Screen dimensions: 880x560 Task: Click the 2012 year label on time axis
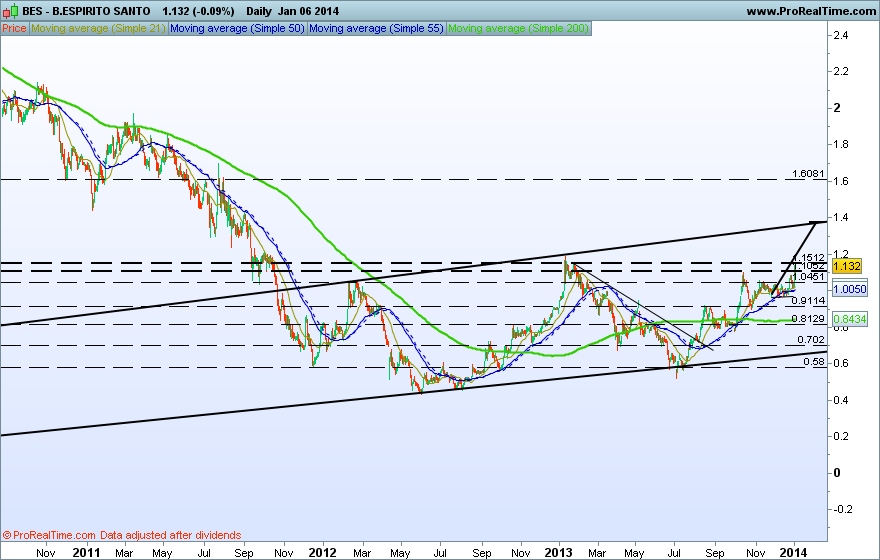(323, 553)
